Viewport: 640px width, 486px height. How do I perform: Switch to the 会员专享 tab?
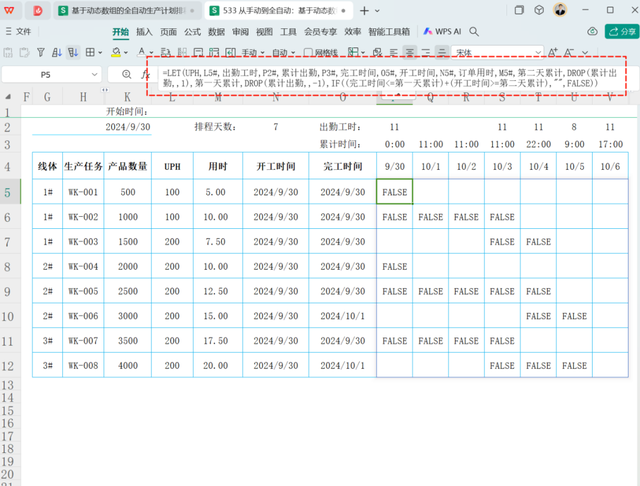tap(320, 32)
